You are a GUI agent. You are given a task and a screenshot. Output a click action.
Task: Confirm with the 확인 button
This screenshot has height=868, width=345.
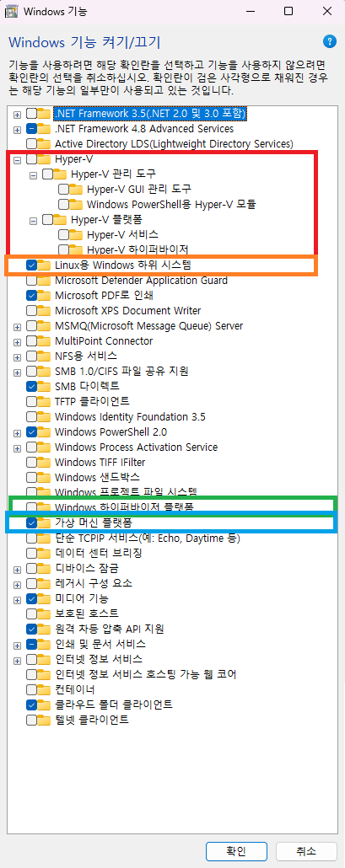click(238, 851)
